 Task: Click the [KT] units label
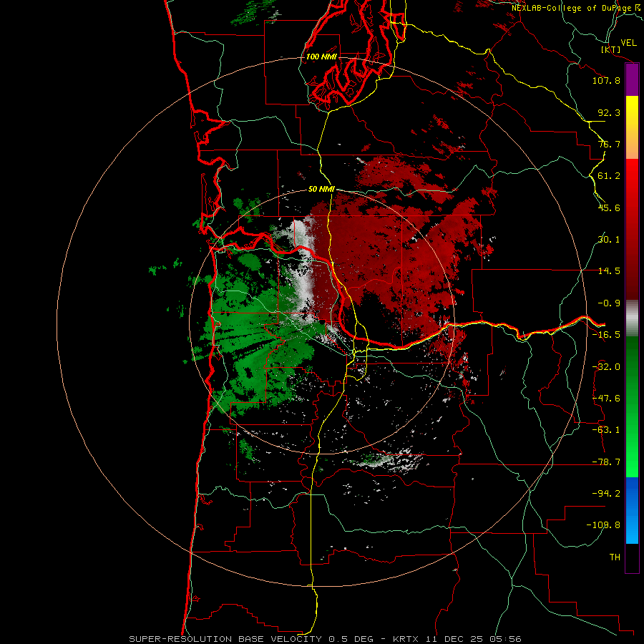[x=611, y=49]
